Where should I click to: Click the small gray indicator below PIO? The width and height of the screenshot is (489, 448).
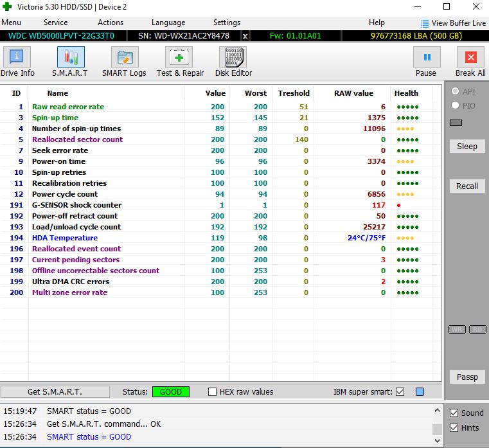point(456,123)
